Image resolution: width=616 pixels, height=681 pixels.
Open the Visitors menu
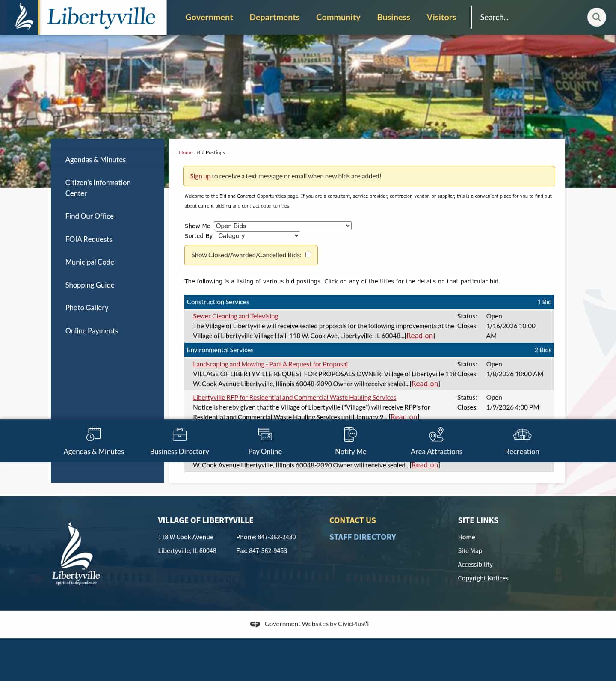click(x=441, y=17)
